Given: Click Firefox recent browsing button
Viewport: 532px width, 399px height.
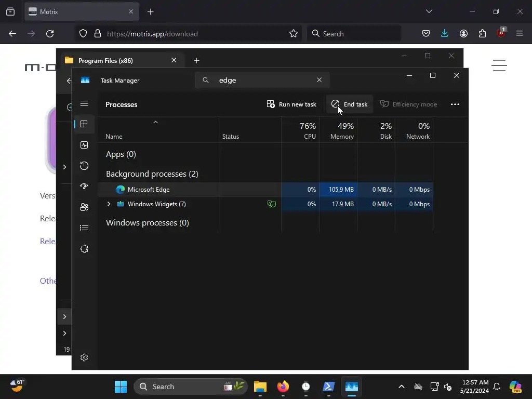Looking at the screenshot, I should [10, 11].
